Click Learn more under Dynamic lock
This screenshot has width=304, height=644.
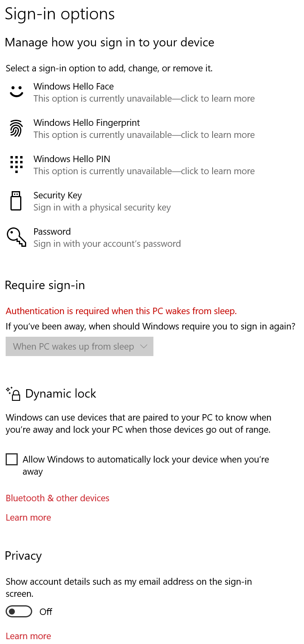pyautogui.click(x=28, y=517)
